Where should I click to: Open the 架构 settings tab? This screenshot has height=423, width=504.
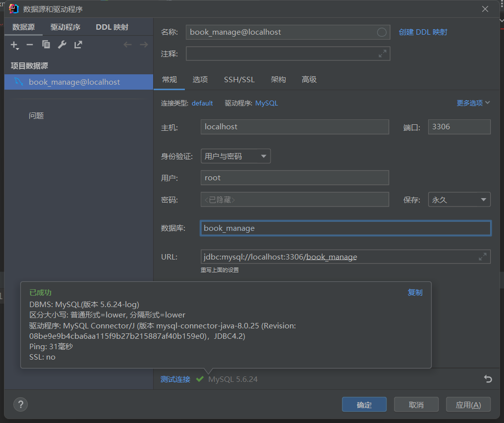(x=278, y=79)
